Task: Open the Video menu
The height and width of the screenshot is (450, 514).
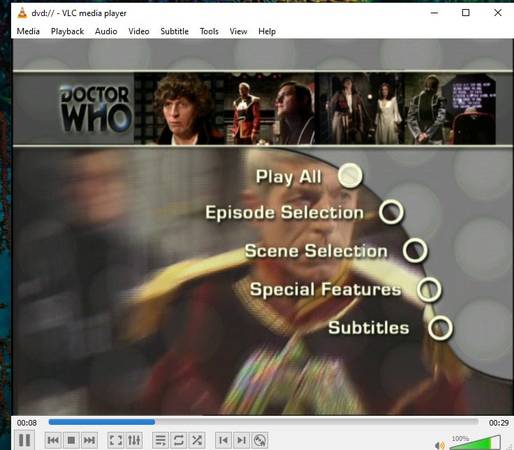Action: (x=139, y=31)
